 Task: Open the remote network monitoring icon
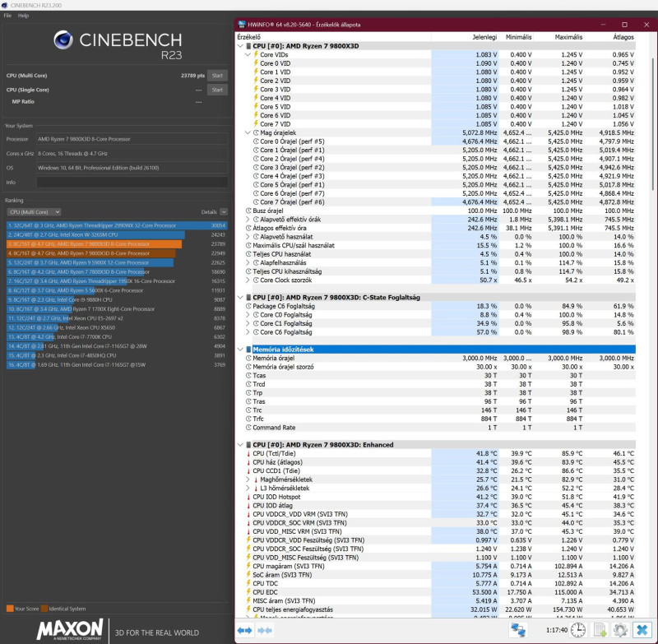pos(518,630)
